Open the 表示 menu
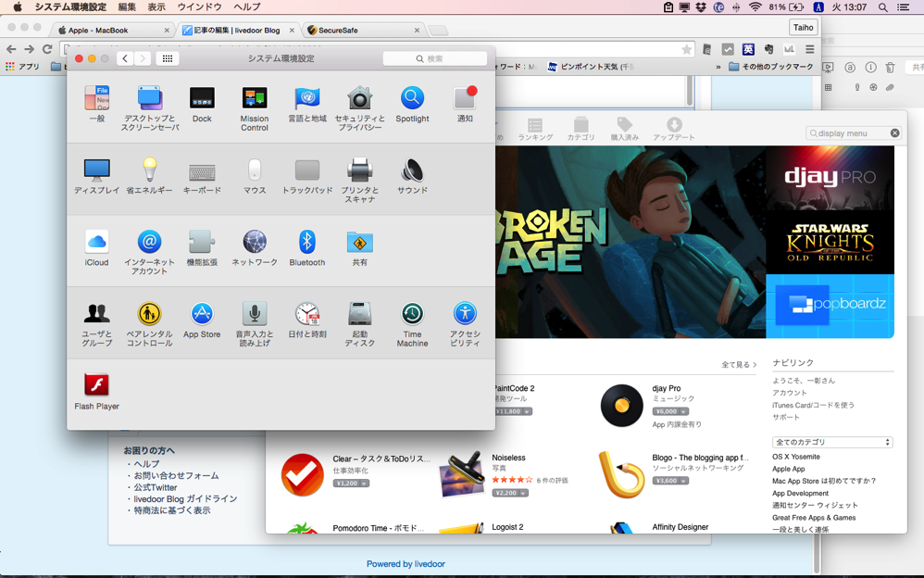 pos(156,7)
